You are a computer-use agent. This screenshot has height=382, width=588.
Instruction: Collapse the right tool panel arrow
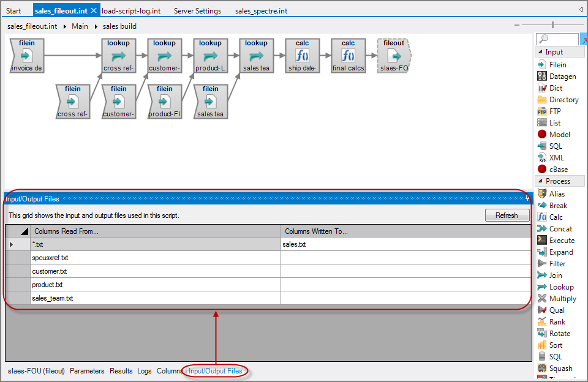(x=581, y=9)
